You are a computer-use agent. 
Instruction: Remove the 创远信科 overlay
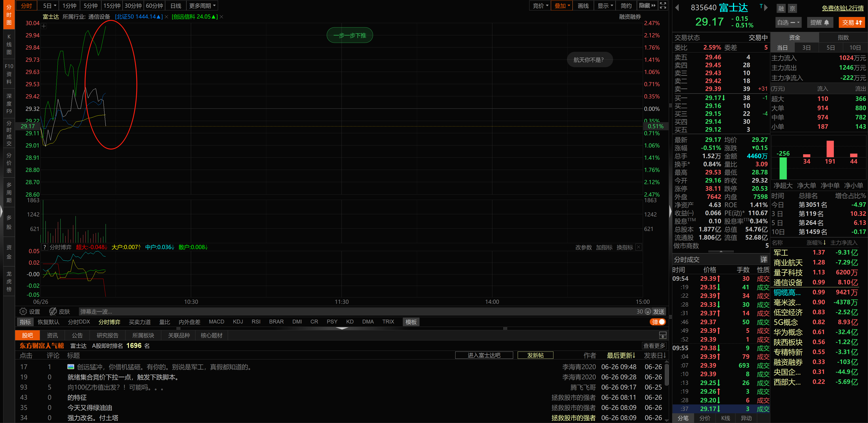(221, 17)
